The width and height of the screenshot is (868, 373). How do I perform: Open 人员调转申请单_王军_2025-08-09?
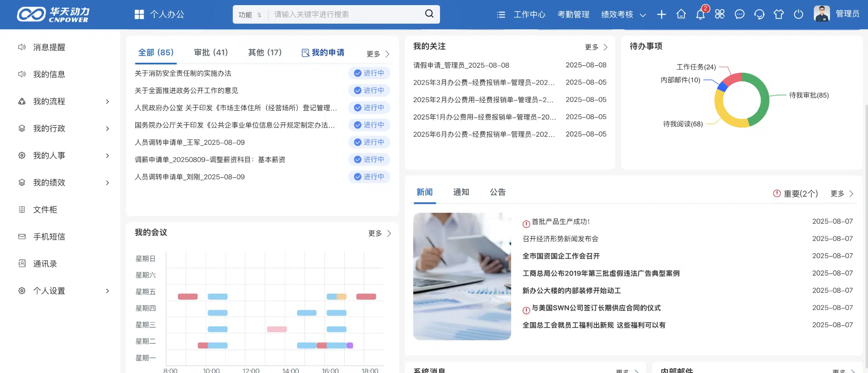(189, 142)
